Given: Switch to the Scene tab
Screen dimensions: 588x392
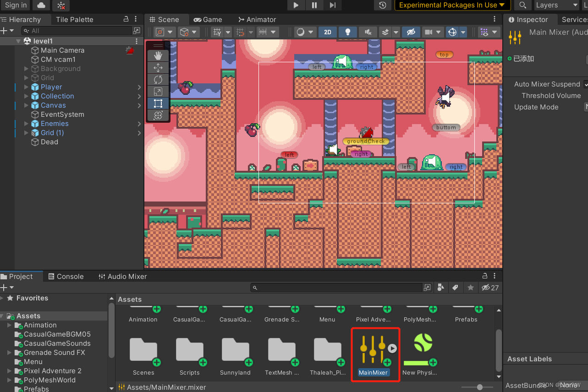Looking at the screenshot, I should click(164, 19).
